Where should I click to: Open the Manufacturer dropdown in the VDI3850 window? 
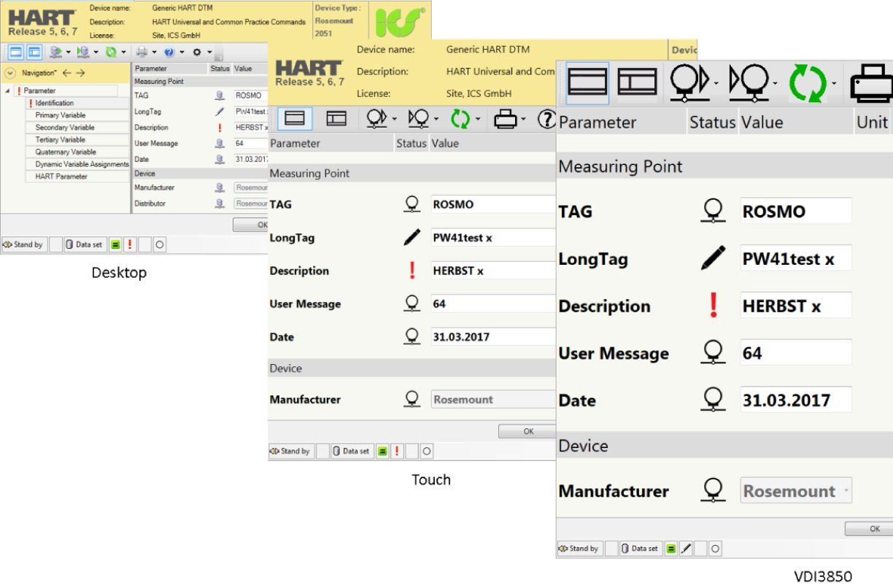pos(845,491)
